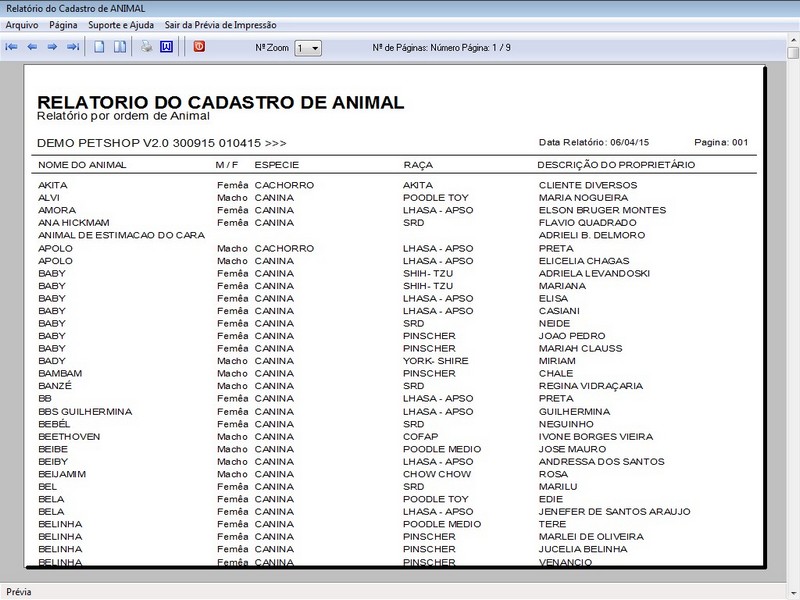Select single page view icon
Viewport: 800px width, 600px height.
(99, 47)
